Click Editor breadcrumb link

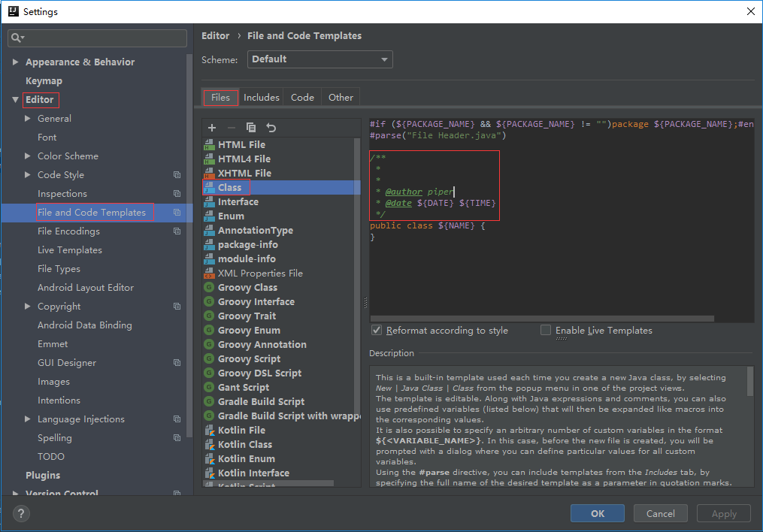click(x=215, y=35)
